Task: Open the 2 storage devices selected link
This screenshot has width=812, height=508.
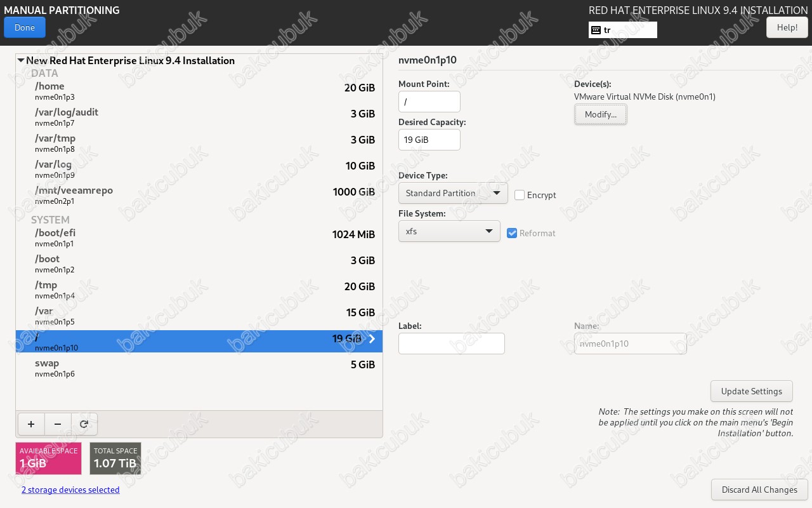Action: click(x=70, y=490)
